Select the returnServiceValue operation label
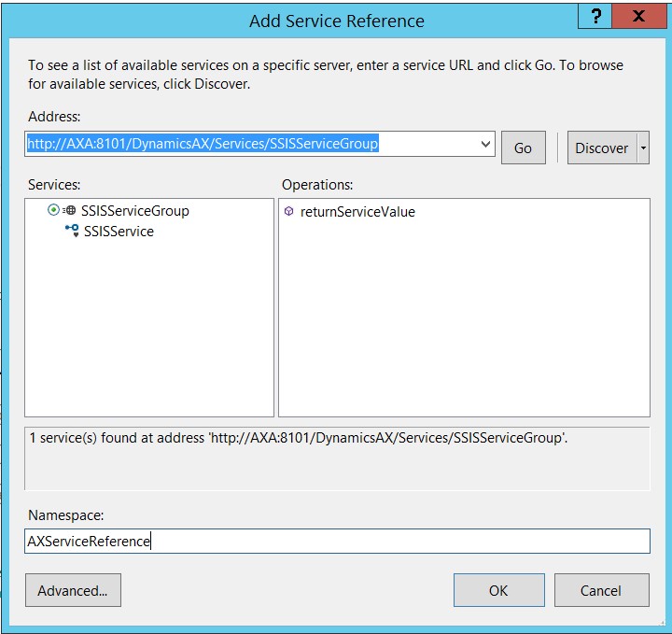The height and width of the screenshot is (634, 672). pos(357,212)
